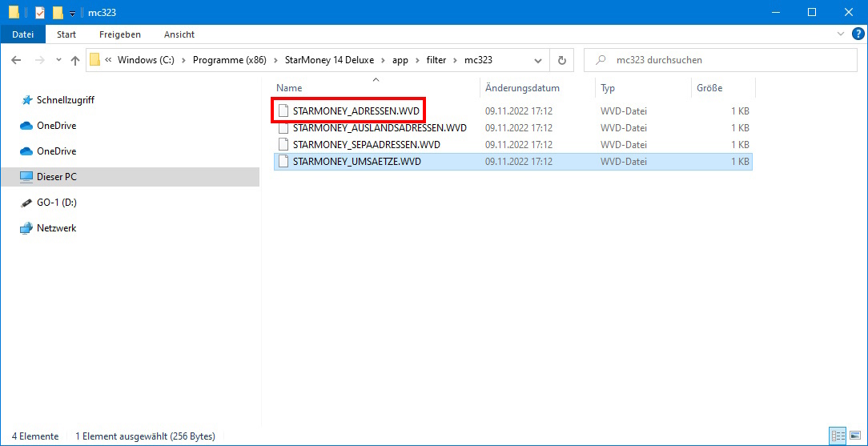Expand the address bar history dropdown

pyautogui.click(x=537, y=60)
